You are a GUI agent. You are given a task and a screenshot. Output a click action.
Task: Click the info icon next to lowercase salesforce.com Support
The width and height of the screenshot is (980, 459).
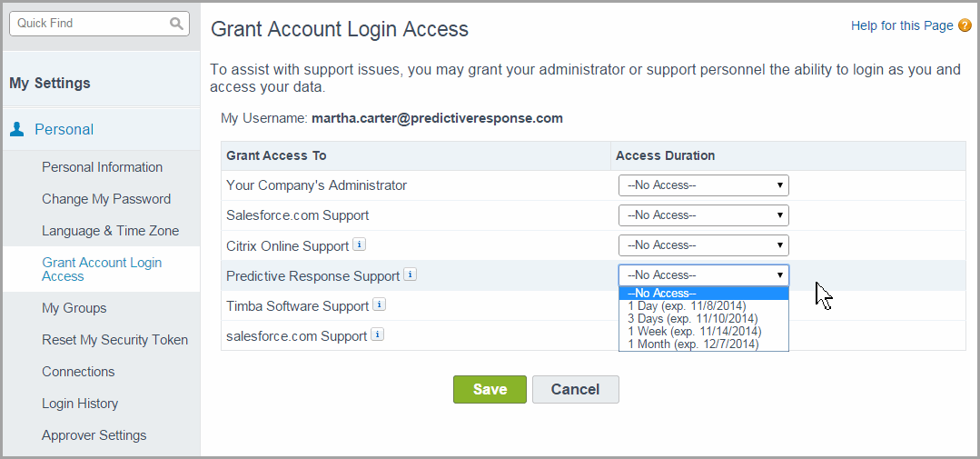tap(377, 335)
